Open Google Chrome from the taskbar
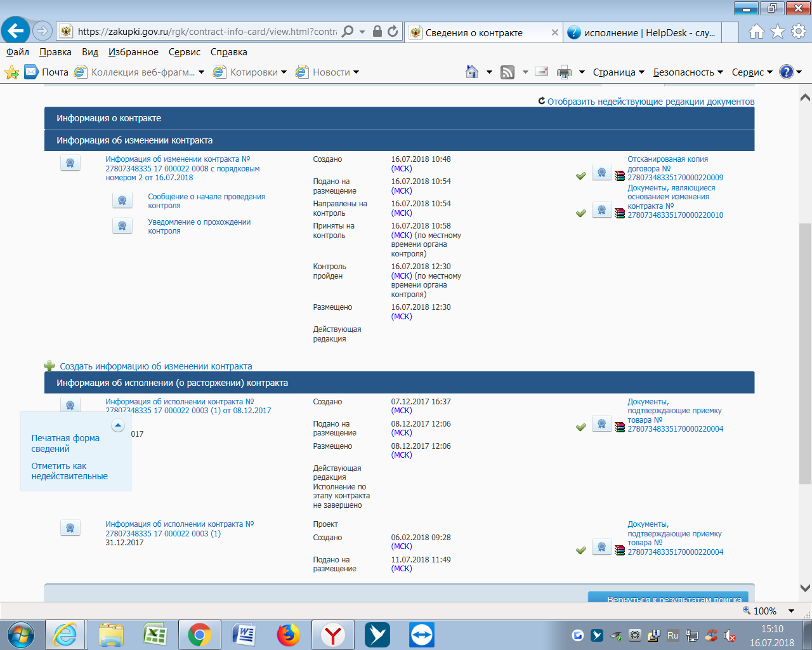The height and width of the screenshot is (650, 812). coord(199,635)
